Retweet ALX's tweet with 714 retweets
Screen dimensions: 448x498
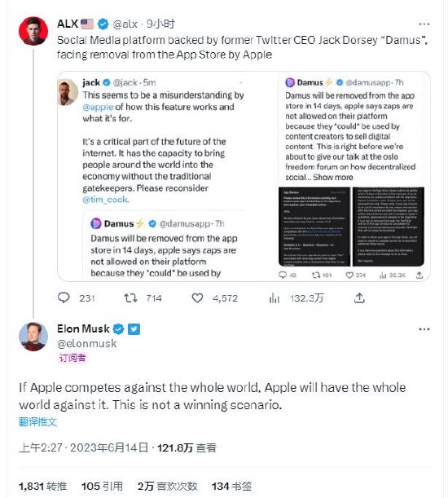pos(130,298)
